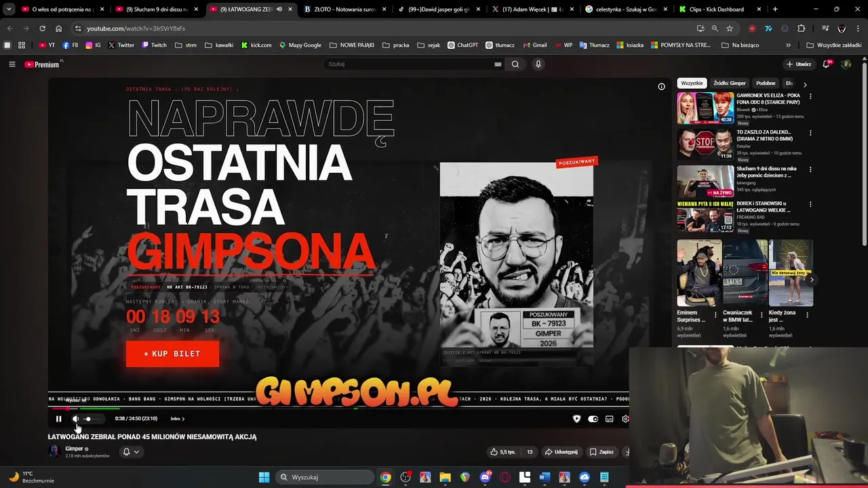This screenshot has height=488, width=868.
Task: Open player settings gear
Action: click(x=625, y=419)
